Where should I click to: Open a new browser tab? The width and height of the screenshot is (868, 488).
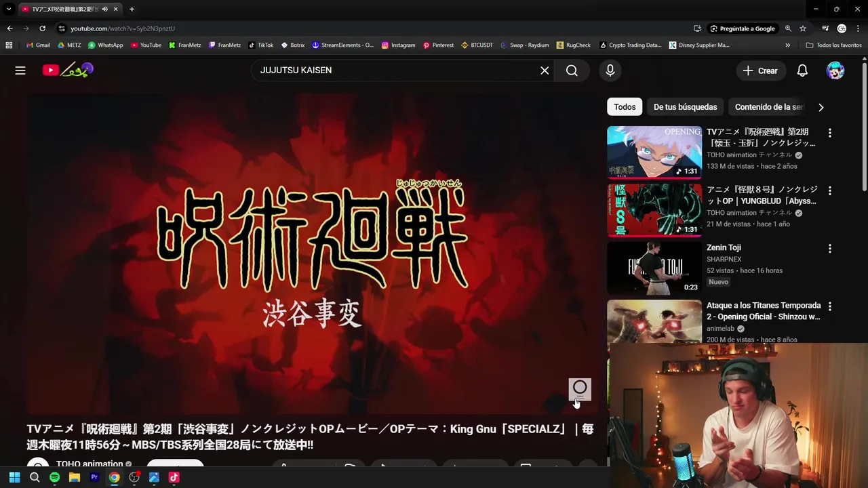132,9
